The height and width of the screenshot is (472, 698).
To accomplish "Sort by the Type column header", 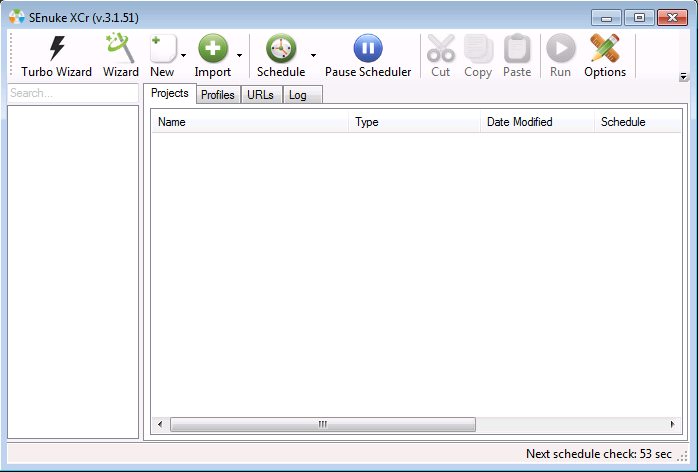I will pos(414,122).
